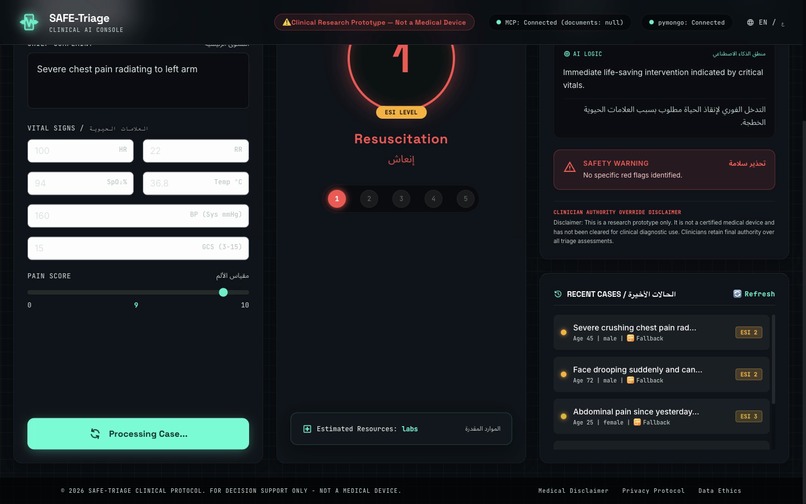Click the pymongo: Connected status pill
The height and width of the screenshot is (504, 806).
click(687, 22)
